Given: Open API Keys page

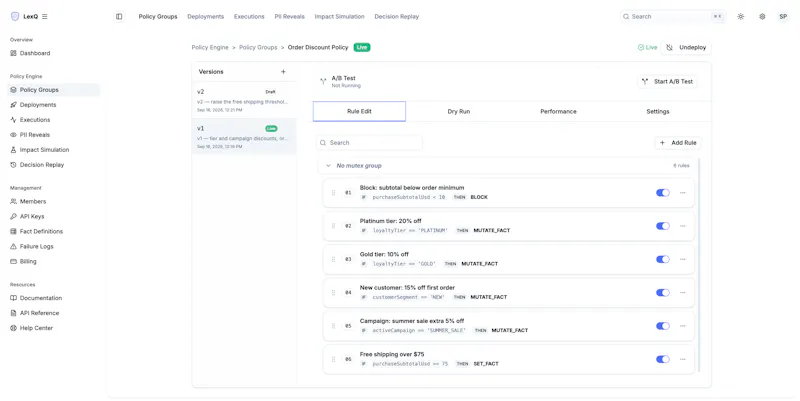Looking at the screenshot, I should tap(53, 216).
